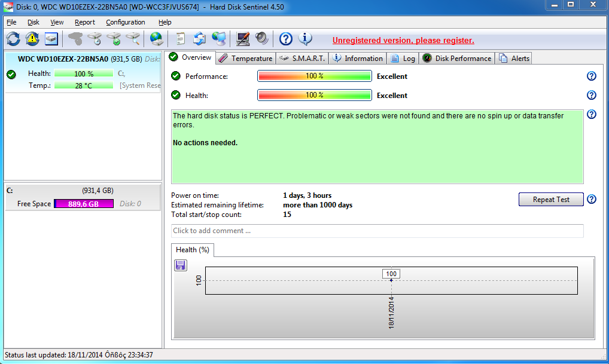This screenshot has height=364, width=609.
Task: Open the File menu
Action: 11,22
